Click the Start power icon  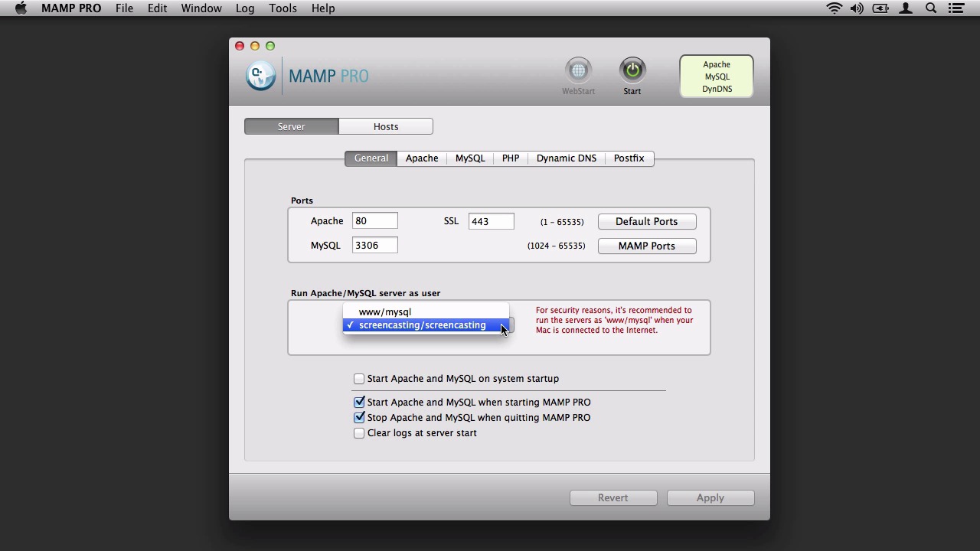tap(632, 70)
